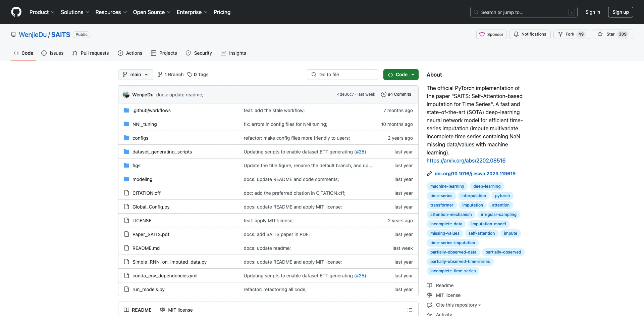Image resolution: width=644 pixels, height=316 pixels.
Task: Open the dataset_generating_scripts folder
Action: point(162,152)
